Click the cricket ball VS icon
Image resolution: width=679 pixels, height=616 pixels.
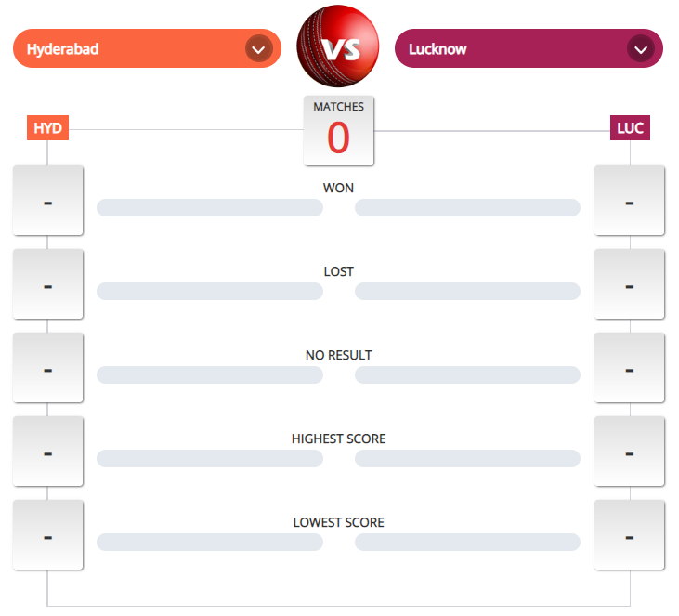(x=338, y=46)
